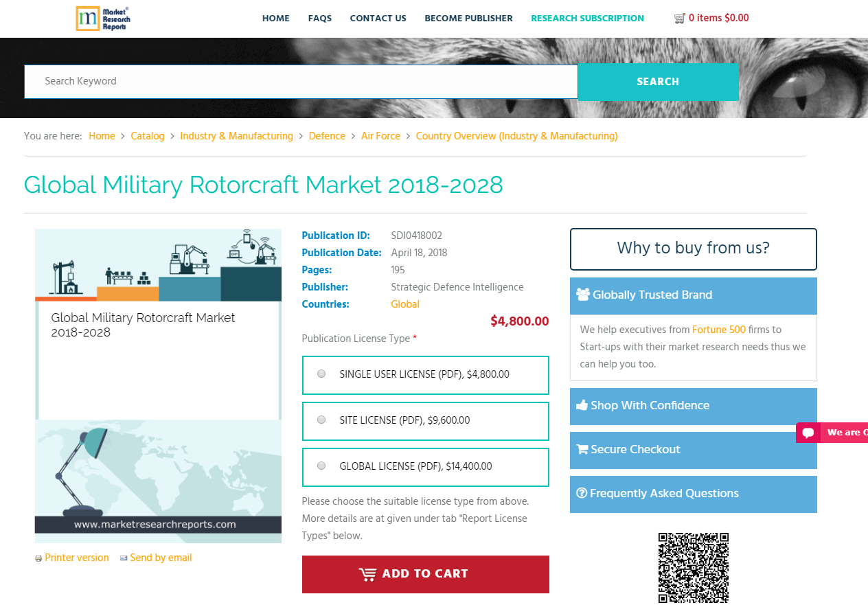The height and width of the screenshot is (616, 868).
Task: Click the Search Keyword input field
Action: coord(300,81)
